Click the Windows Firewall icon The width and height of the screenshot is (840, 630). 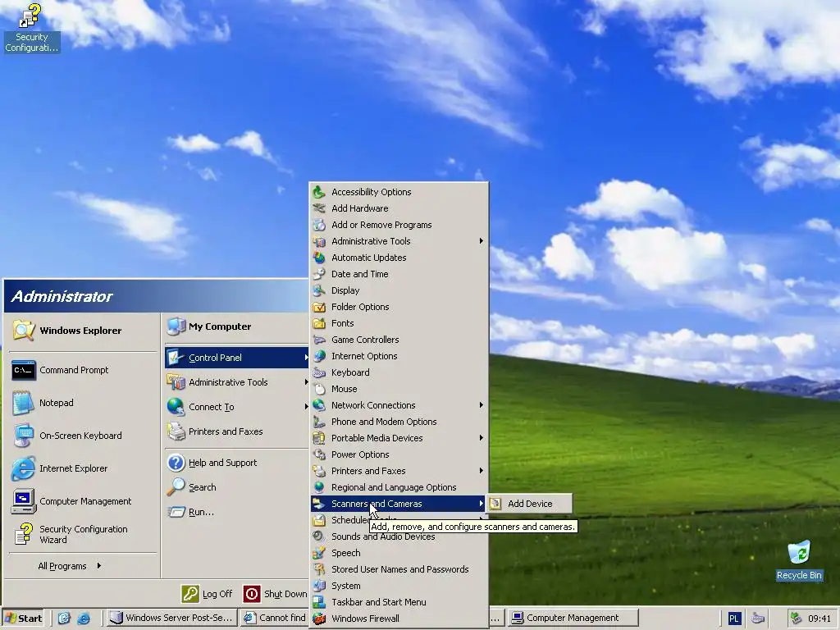319,619
